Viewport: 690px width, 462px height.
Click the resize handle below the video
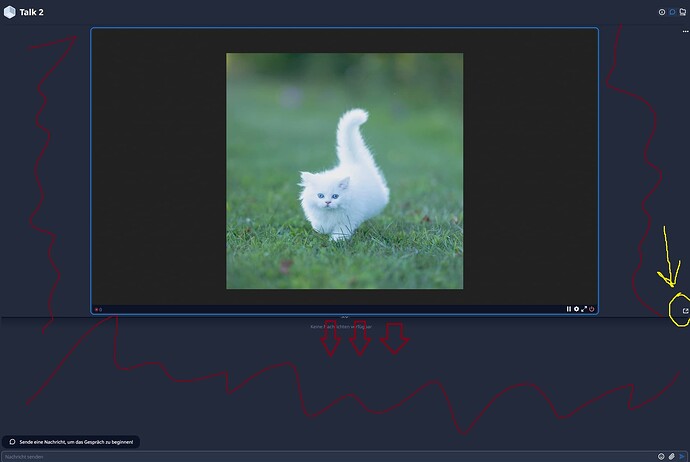(345, 317)
